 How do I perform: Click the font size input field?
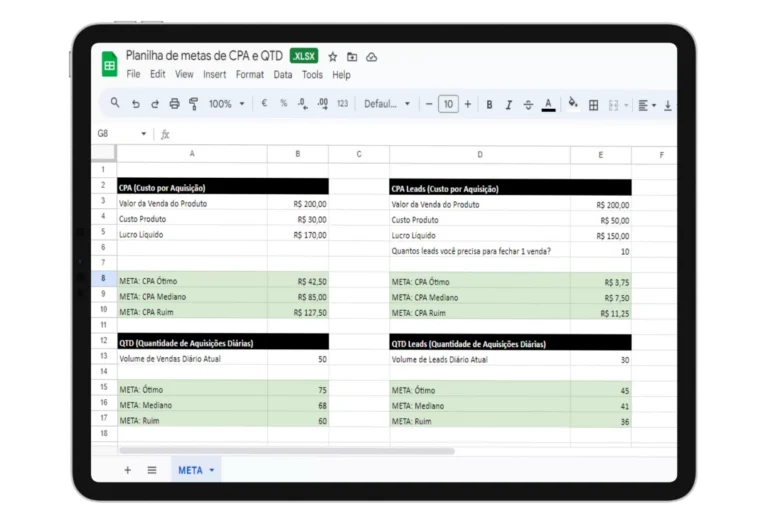(448, 104)
